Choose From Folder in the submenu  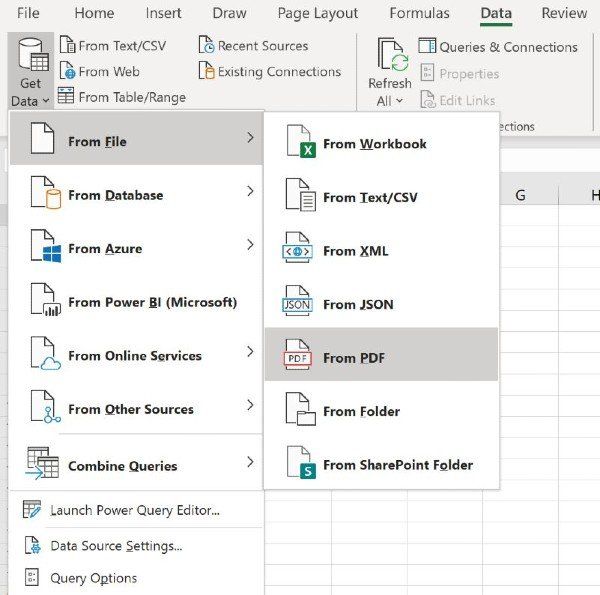[360, 411]
